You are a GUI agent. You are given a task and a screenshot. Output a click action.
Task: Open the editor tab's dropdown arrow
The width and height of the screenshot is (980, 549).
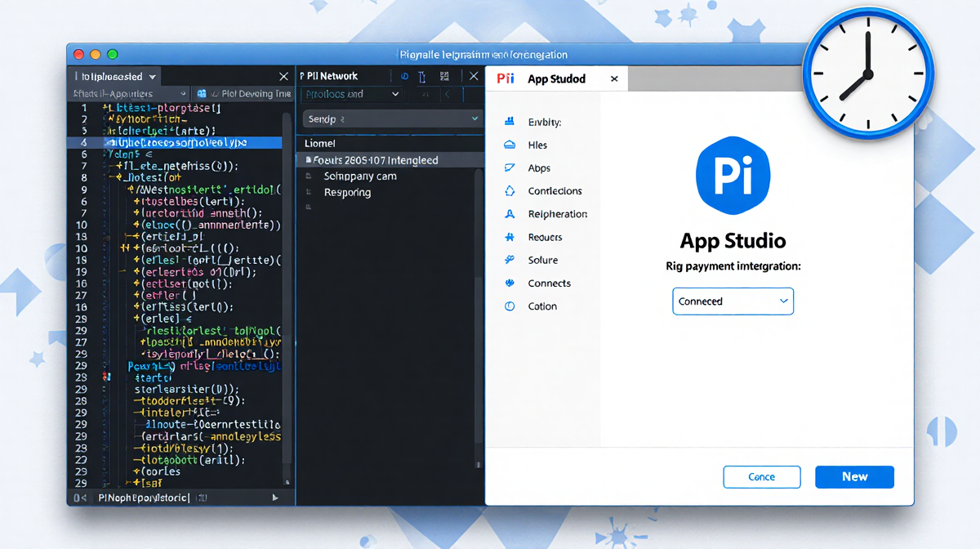(151, 76)
